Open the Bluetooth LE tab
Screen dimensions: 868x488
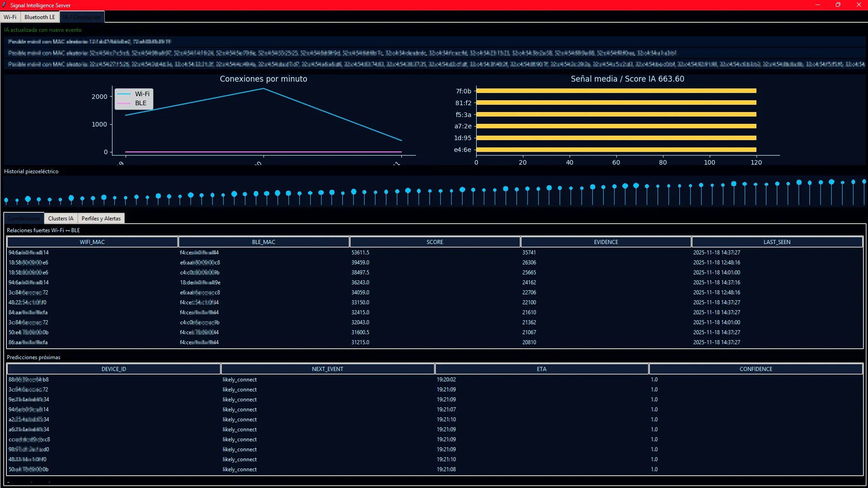click(x=39, y=17)
